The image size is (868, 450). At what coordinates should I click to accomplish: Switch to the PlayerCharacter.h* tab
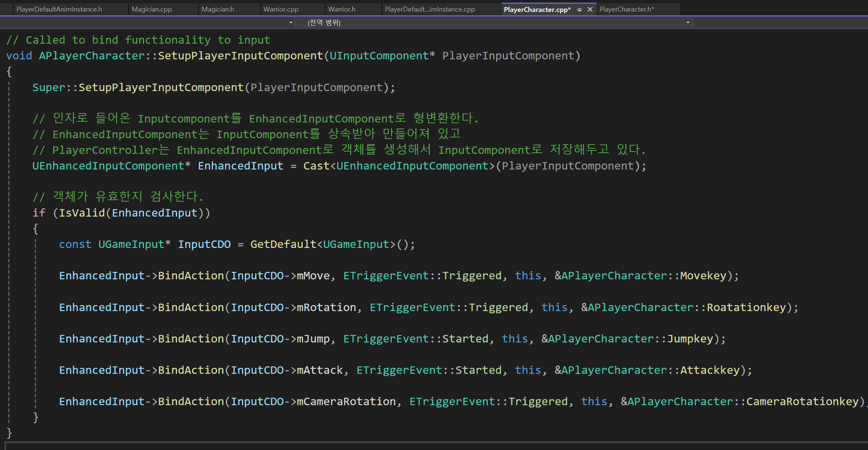point(627,9)
